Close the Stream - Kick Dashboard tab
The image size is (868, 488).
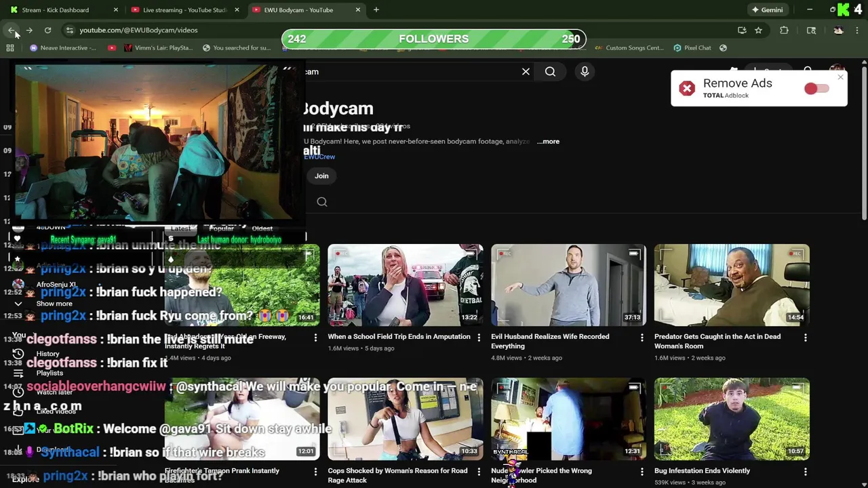(x=115, y=9)
